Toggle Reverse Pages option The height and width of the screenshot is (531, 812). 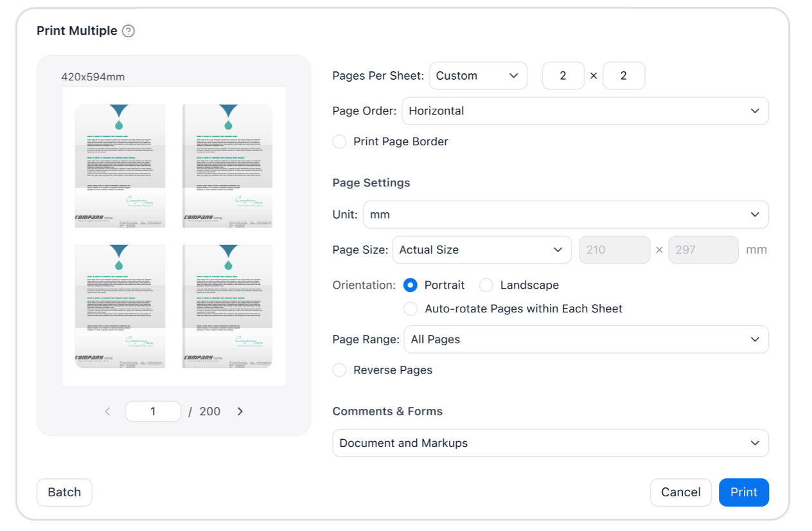click(x=339, y=370)
